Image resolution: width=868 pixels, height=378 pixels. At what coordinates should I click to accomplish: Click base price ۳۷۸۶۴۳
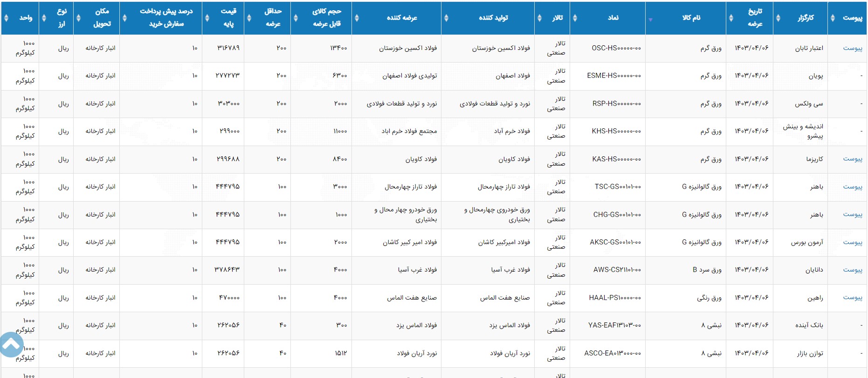tap(227, 270)
